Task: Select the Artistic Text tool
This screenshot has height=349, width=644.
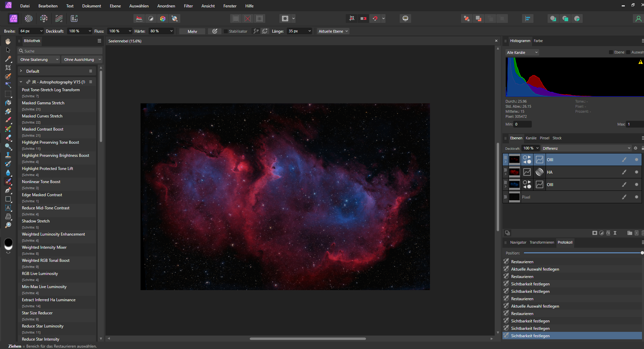Action: tap(8, 208)
